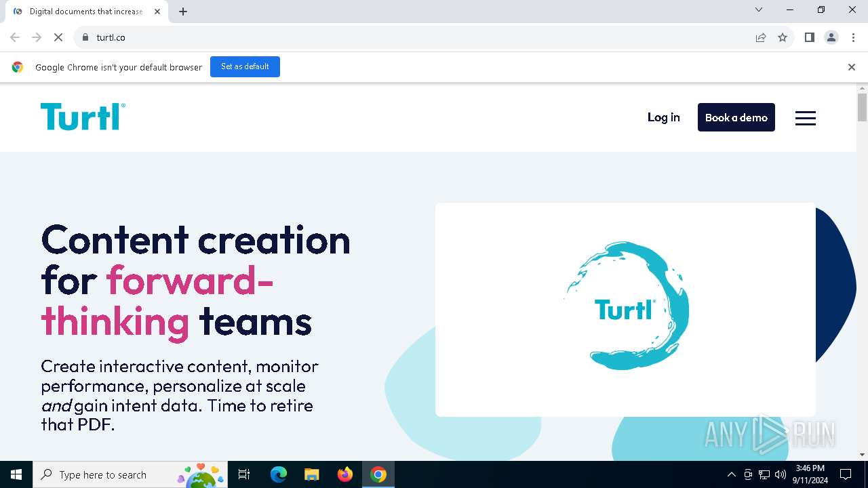The image size is (868, 488).
Task: Go forward to next page
Action: (x=37, y=37)
